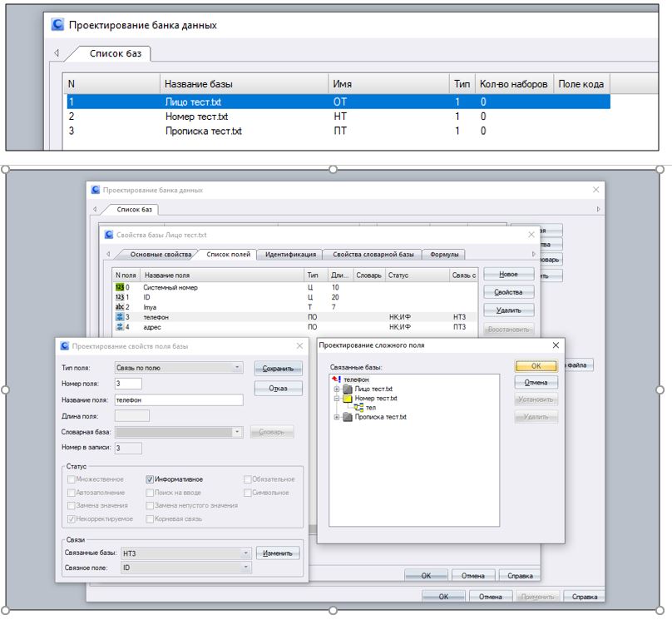Screen dimensions: 672x620
Task: Switch to the Формулы tab
Action: (444, 255)
